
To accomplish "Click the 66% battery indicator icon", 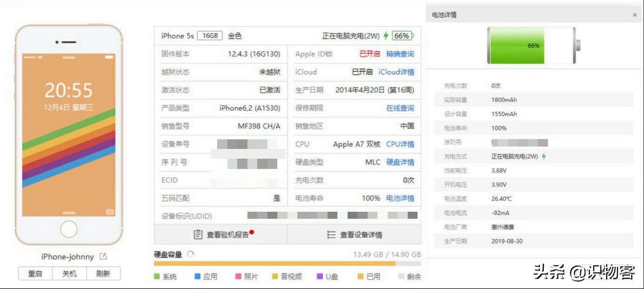I will pos(401,35).
